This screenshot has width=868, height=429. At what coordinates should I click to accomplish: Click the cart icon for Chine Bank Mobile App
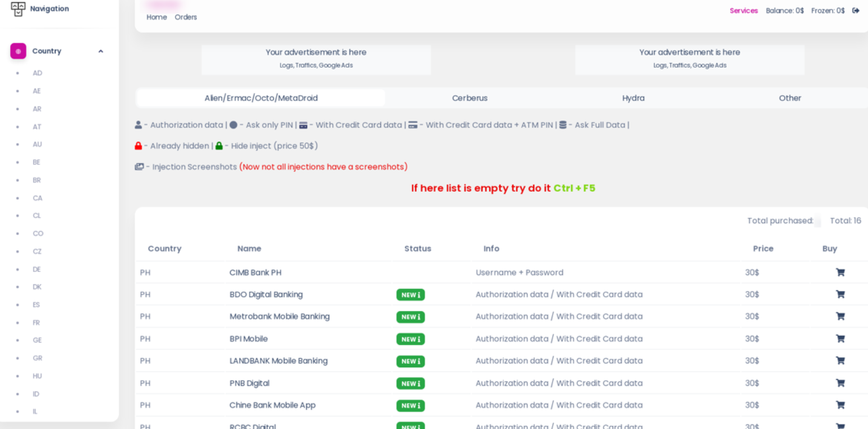(840, 405)
